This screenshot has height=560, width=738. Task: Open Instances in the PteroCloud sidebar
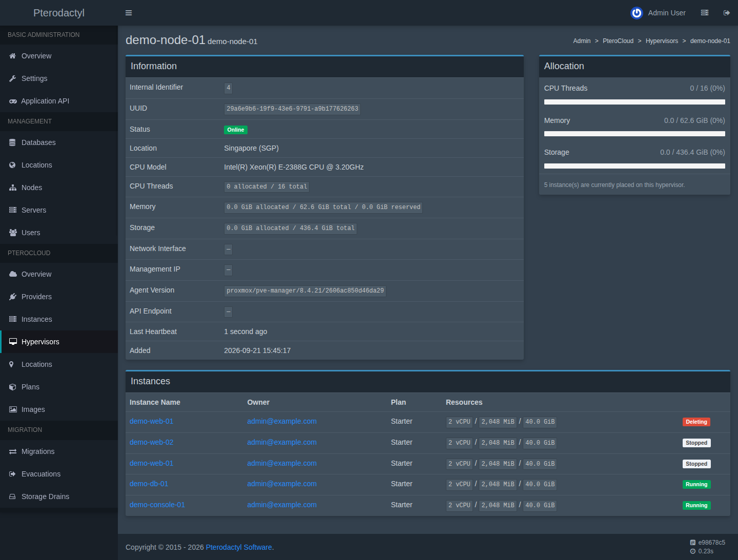click(x=59, y=319)
